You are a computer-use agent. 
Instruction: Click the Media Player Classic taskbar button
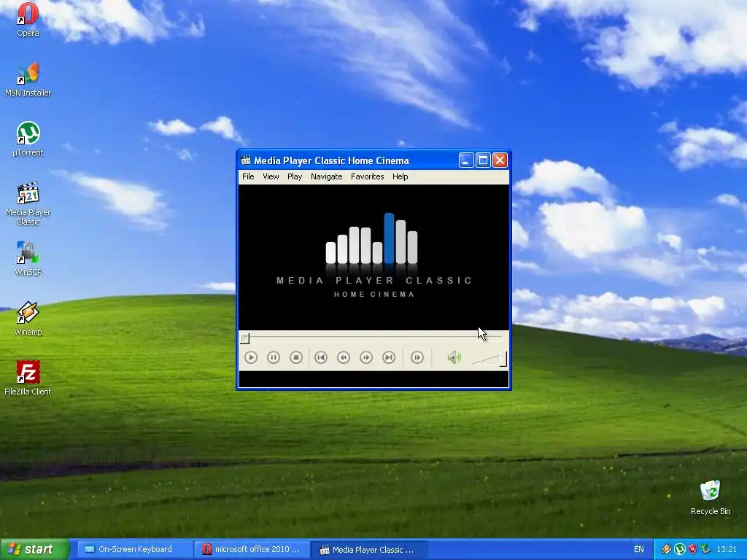tap(370, 550)
